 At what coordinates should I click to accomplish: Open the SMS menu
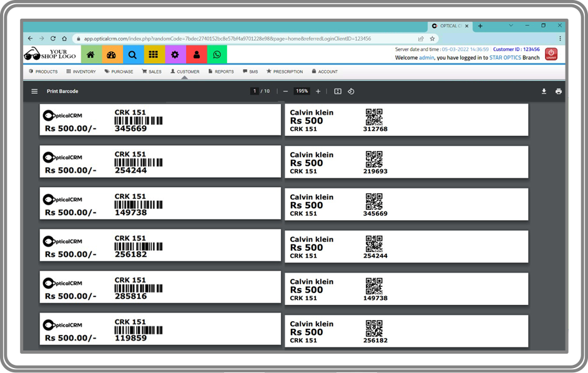(x=250, y=71)
